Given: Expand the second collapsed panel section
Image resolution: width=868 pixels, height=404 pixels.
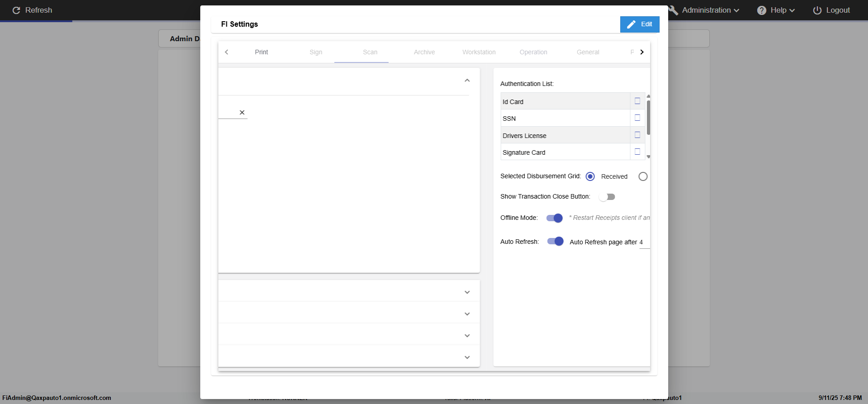Looking at the screenshot, I should tap(467, 314).
